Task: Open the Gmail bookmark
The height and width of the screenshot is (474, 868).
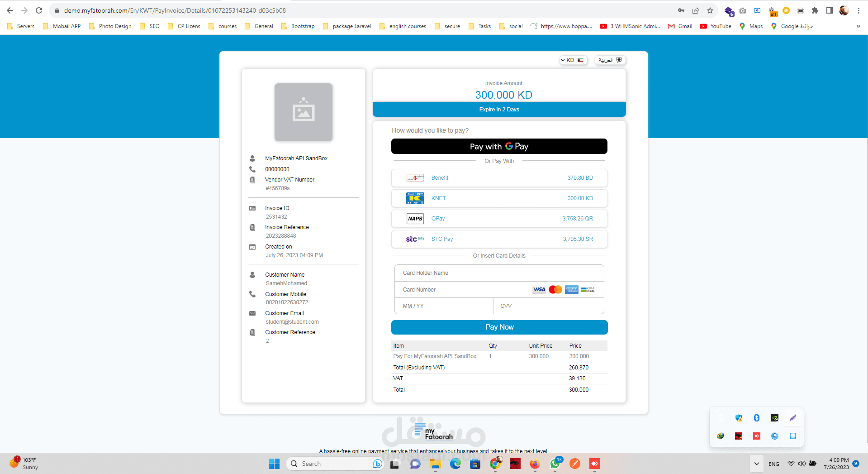Action: (680, 26)
